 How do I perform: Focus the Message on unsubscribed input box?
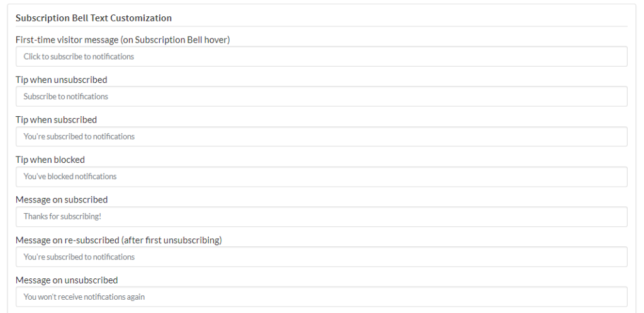pyautogui.click(x=321, y=297)
